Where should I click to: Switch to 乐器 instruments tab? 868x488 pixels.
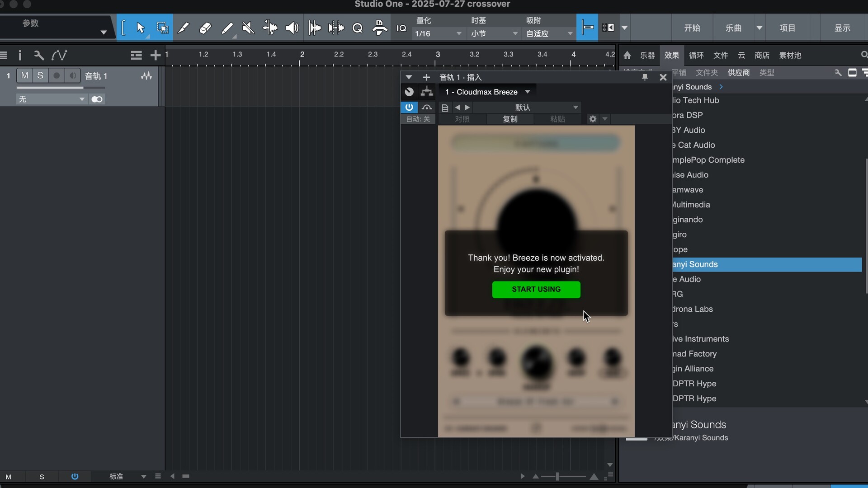647,55
